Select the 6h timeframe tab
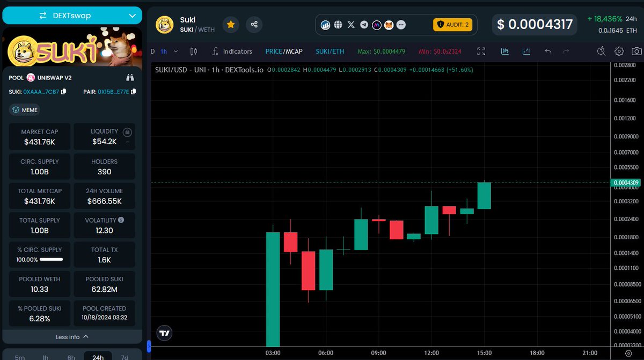The width and height of the screenshot is (644, 360). (x=71, y=356)
